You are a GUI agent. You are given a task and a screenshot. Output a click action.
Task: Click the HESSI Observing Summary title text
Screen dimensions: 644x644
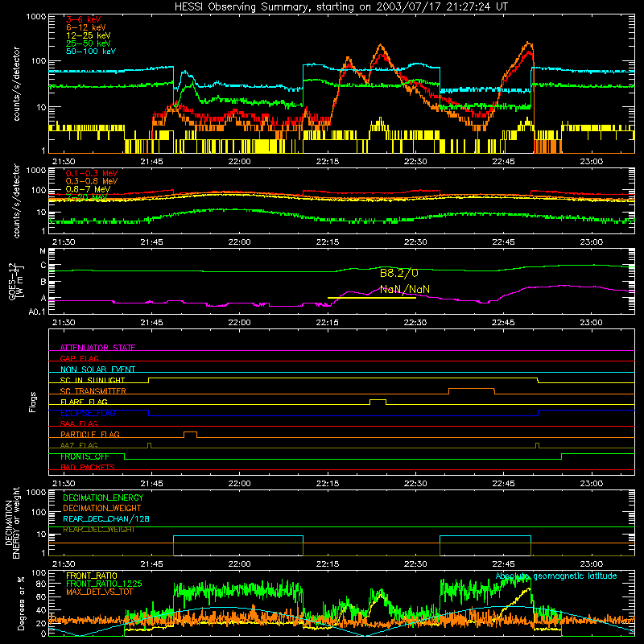(x=341, y=7)
